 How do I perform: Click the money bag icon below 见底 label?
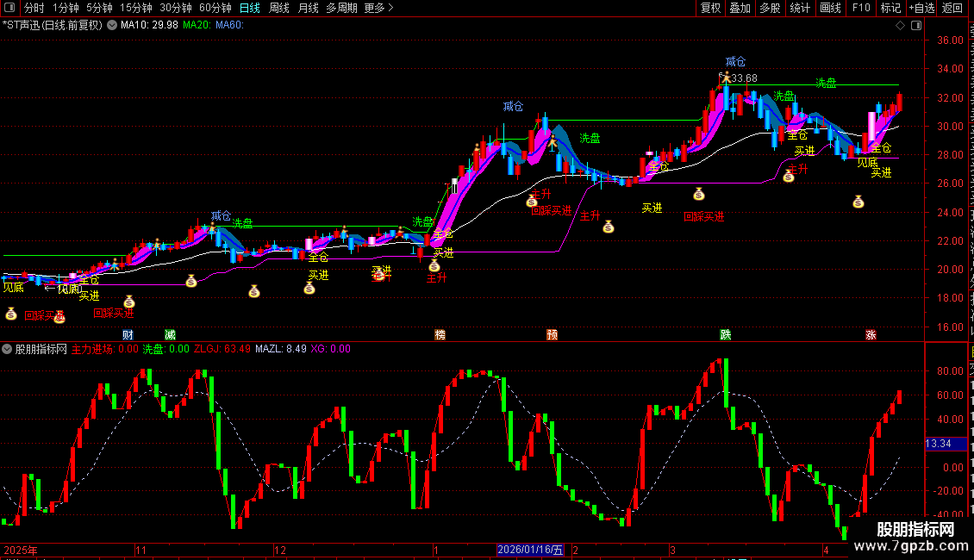[x=10, y=314]
